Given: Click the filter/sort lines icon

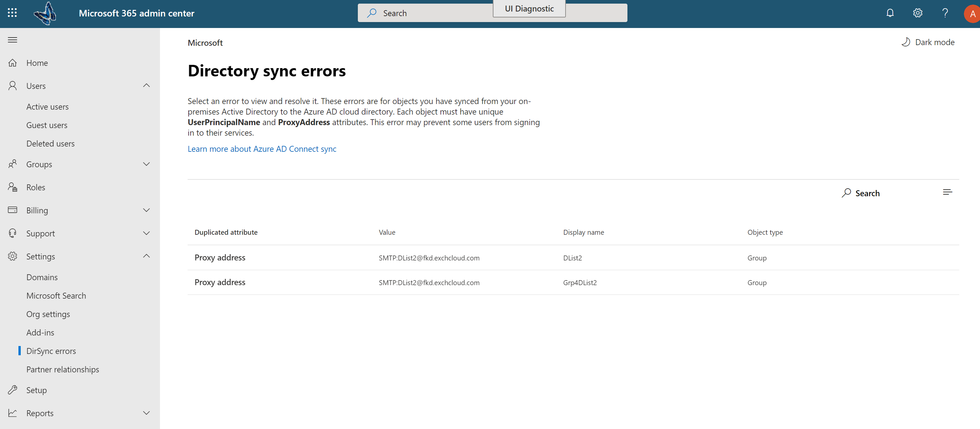Looking at the screenshot, I should [947, 192].
